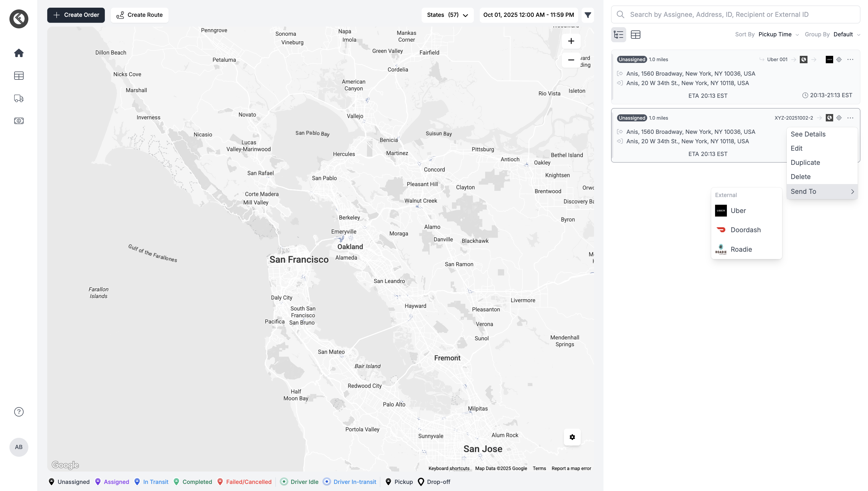Zoom out on the map
The image size is (868, 491).
click(x=571, y=60)
